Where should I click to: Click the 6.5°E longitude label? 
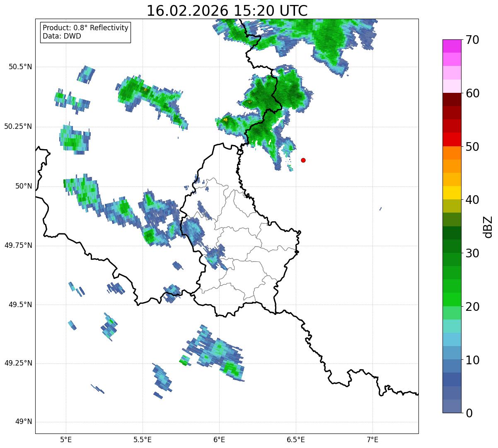(x=296, y=439)
